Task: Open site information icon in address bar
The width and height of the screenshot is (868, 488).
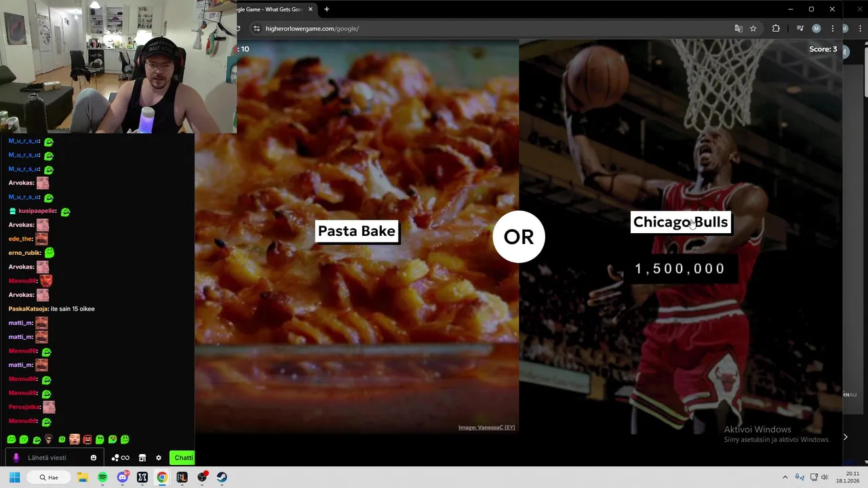Action: 256,28
